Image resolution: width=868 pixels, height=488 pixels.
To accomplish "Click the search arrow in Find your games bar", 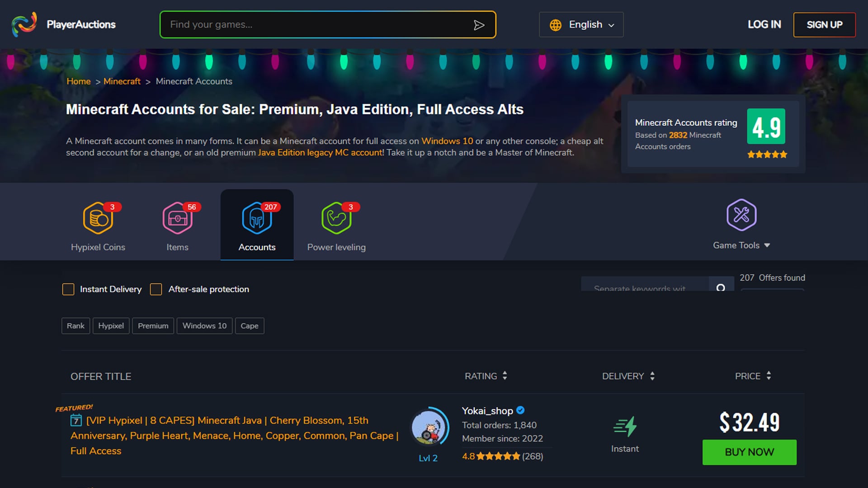I will tap(480, 25).
